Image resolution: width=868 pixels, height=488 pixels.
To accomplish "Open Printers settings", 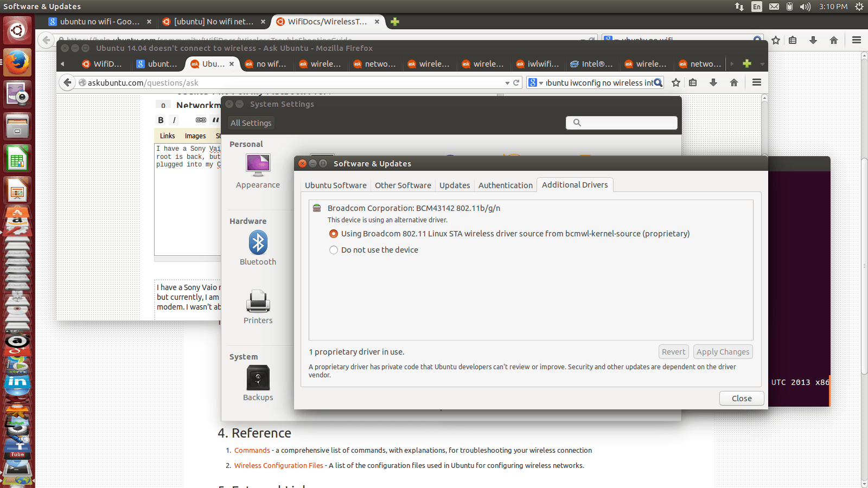I will click(258, 307).
